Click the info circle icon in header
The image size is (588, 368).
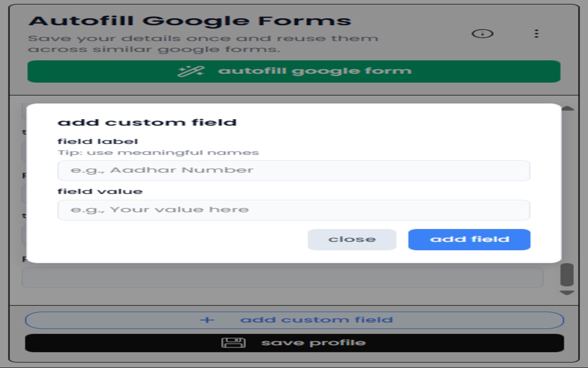click(482, 34)
